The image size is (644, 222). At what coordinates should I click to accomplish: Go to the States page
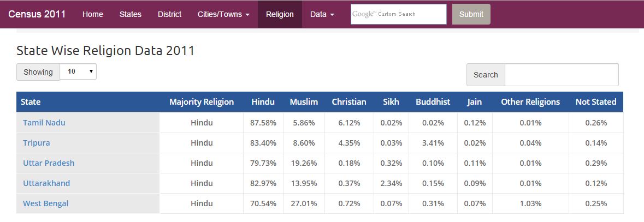[131, 14]
